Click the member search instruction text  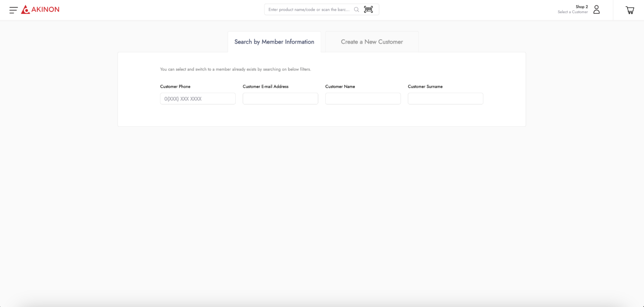(x=235, y=69)
